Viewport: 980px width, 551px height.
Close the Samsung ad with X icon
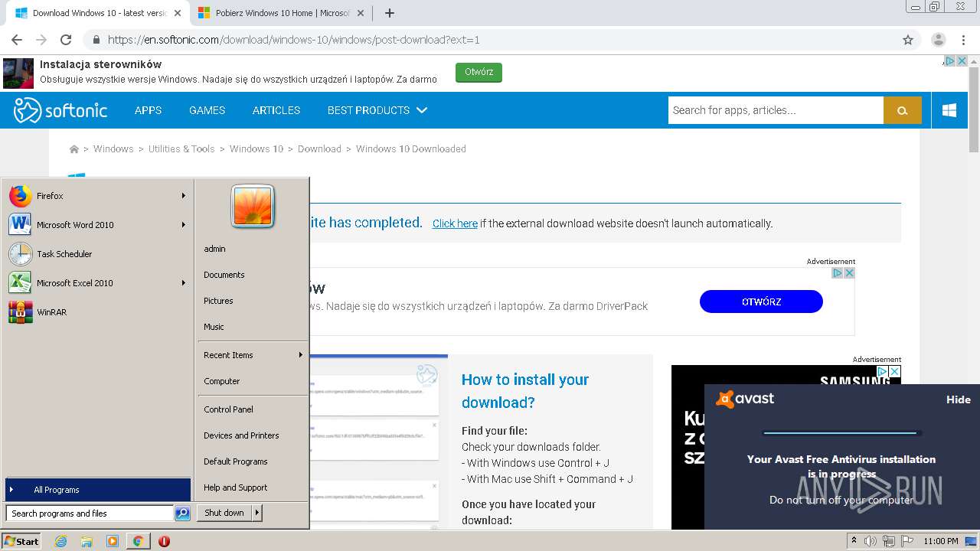(x=894, y=372)
